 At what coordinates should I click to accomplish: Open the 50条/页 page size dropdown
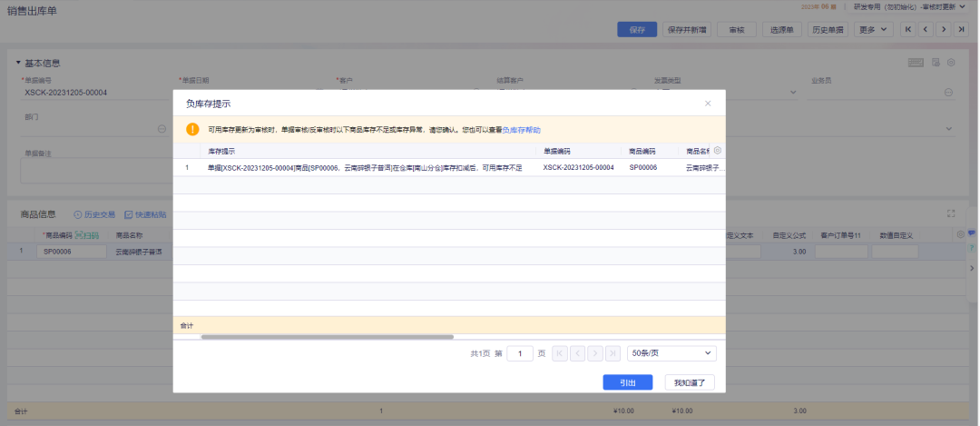[671, 353]
